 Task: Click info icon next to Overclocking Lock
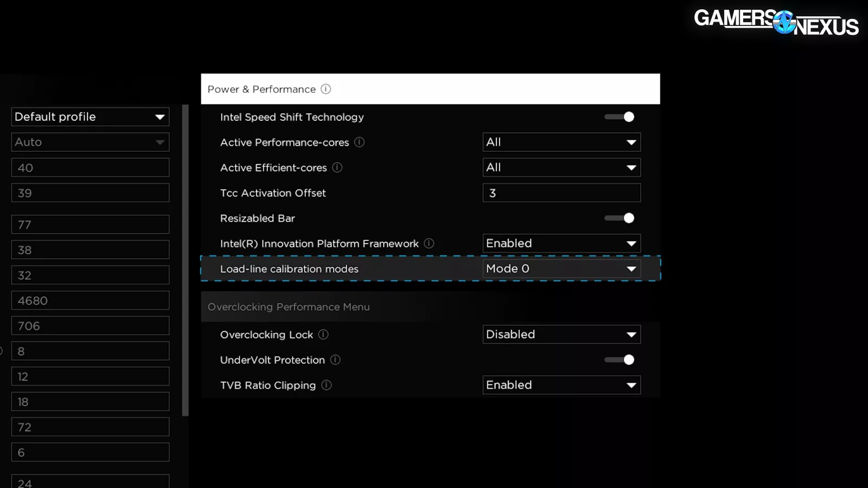pyautogui.click(x=323, y=335)
